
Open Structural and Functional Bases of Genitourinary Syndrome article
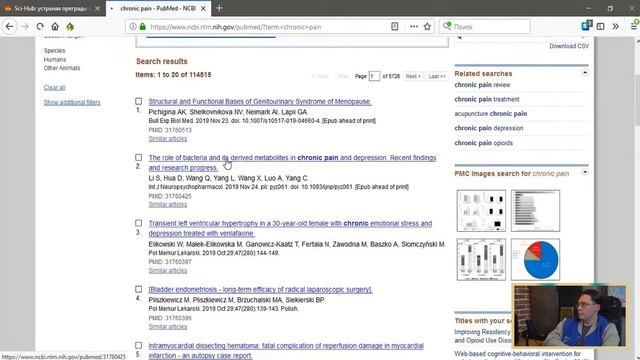[x=260, y=102]
